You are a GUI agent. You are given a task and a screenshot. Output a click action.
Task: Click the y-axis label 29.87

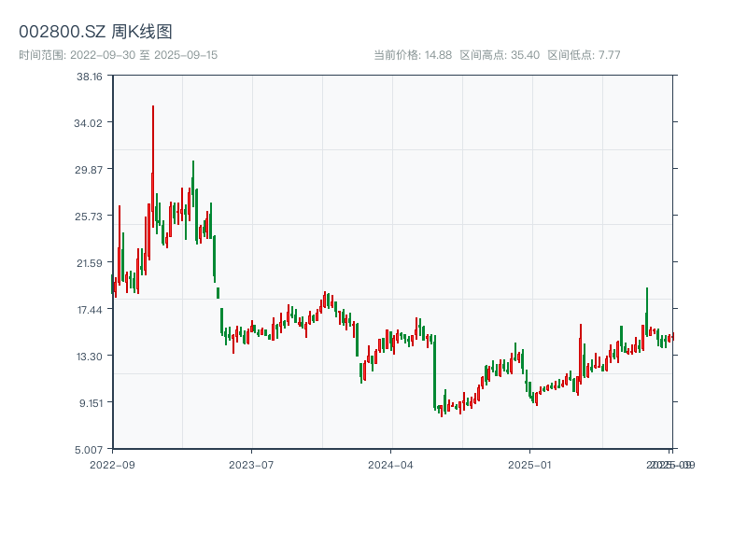pos(89,170)
